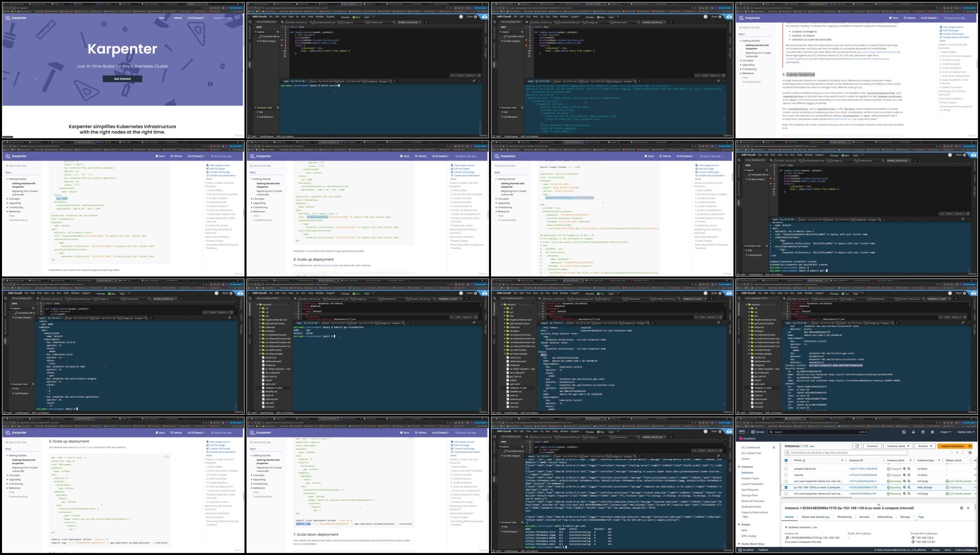Refresh the EC2 Instances list
The height and width of the screenshot is (555, 980).
tap(857, 446)
